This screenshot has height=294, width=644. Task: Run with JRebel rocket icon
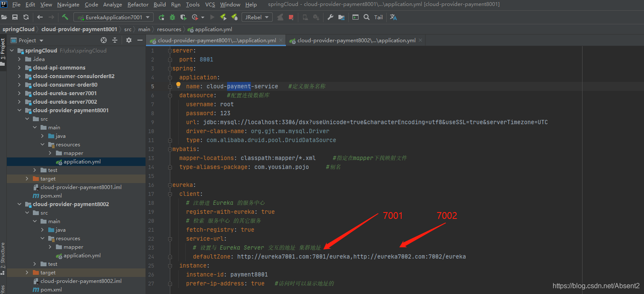(x=223, y=17)
